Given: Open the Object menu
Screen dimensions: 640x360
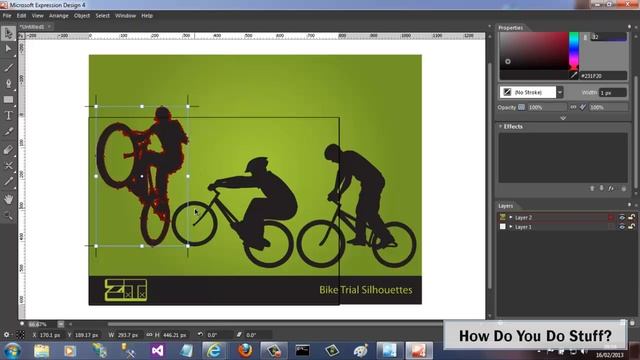Looking at the screenshot, I should [82, 16].
